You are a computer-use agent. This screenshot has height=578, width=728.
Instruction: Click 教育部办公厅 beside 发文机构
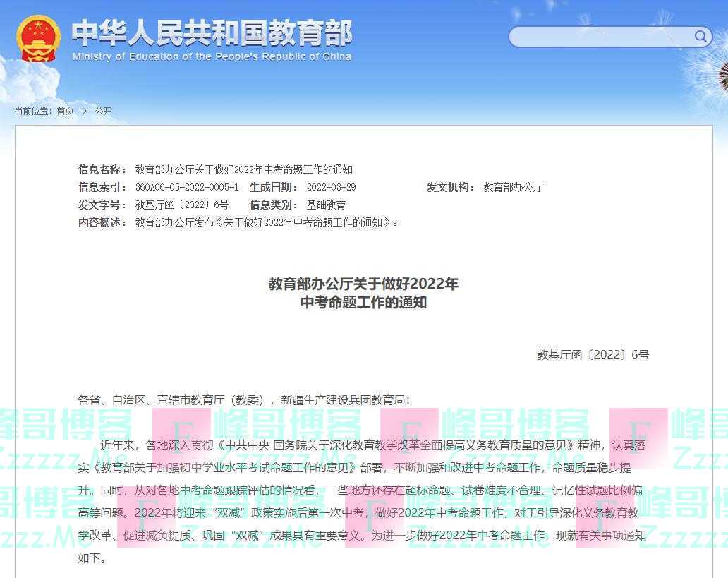[513, 187]
